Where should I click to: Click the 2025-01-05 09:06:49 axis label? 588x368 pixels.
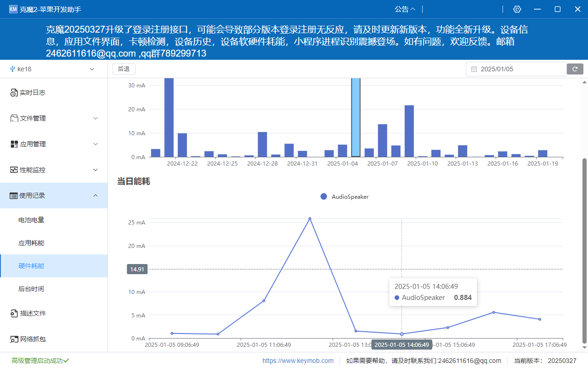coord(172,345)
